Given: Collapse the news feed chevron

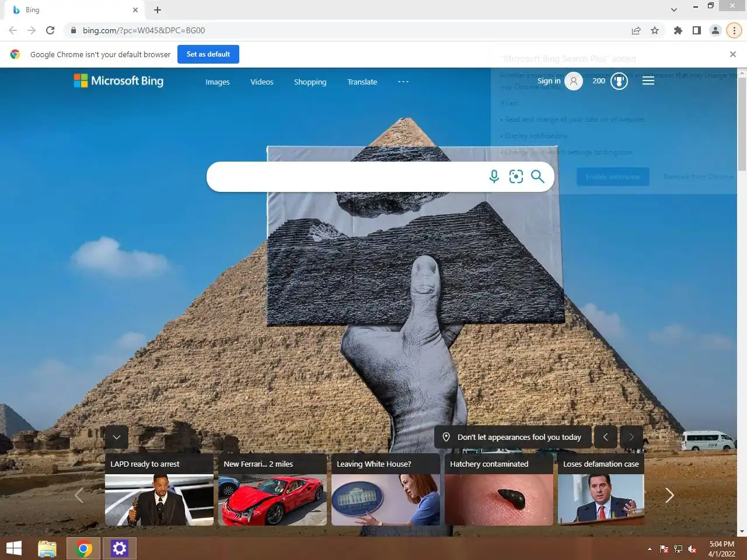Looking at the screenshot, I should tap(117, 437).
